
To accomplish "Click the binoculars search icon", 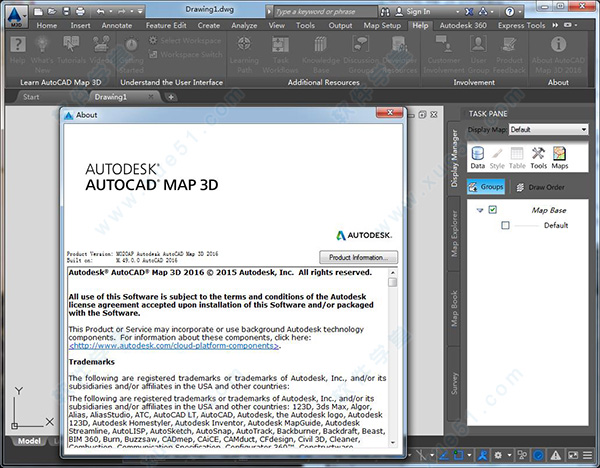I will (385, 12).
